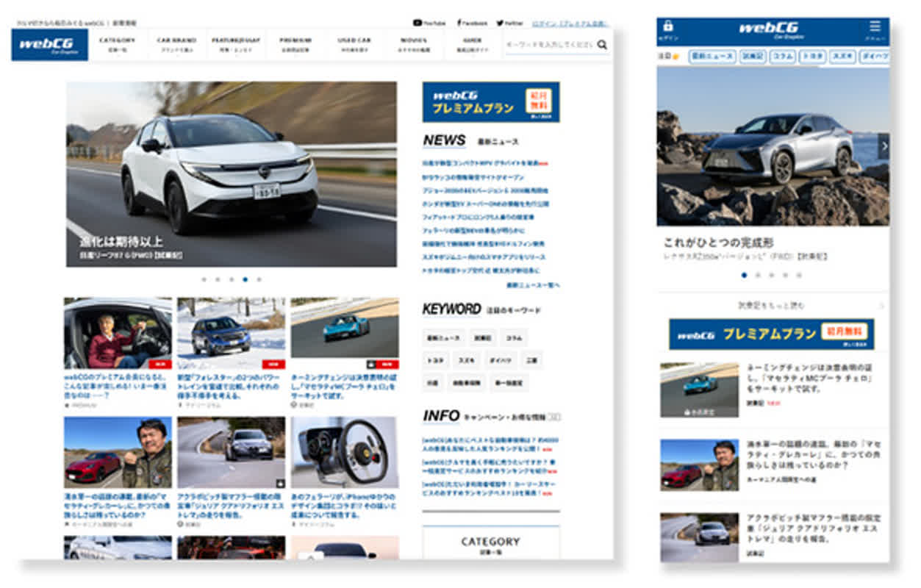Click next arrow on mobile car slider

pyautogui.click(x=883, y=146)
